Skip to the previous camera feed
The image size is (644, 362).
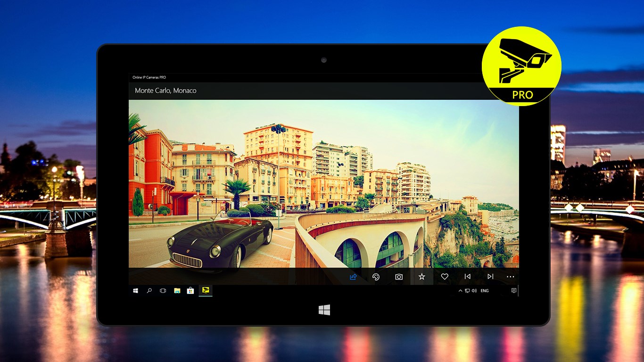click(x=467, y=277)
